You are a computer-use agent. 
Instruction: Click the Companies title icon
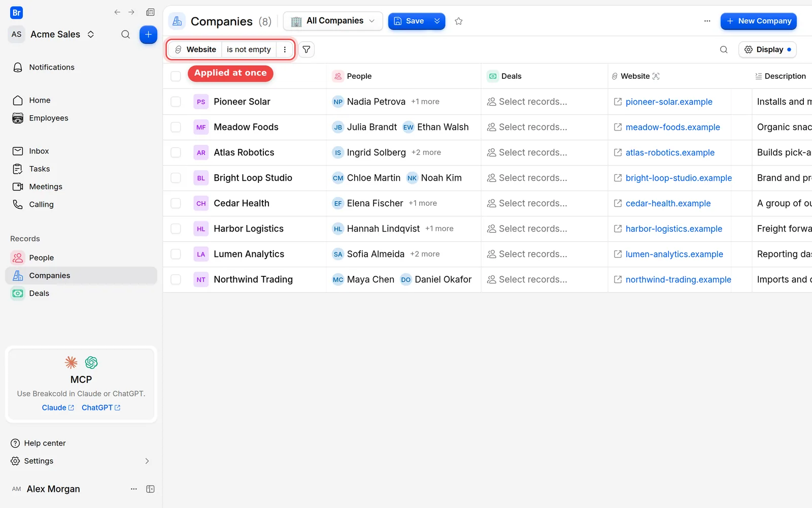point(177,21)
